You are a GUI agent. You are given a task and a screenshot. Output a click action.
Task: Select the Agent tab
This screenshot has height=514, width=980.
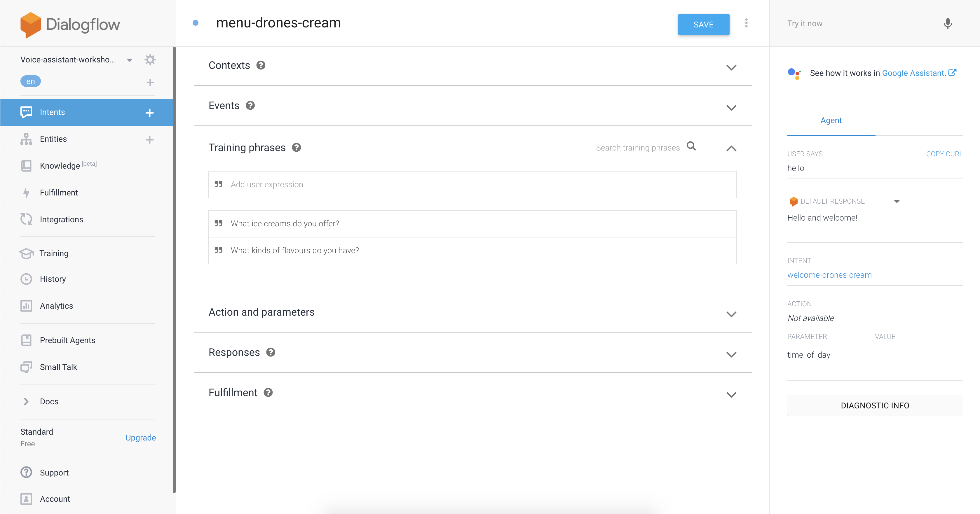[831, 120]
